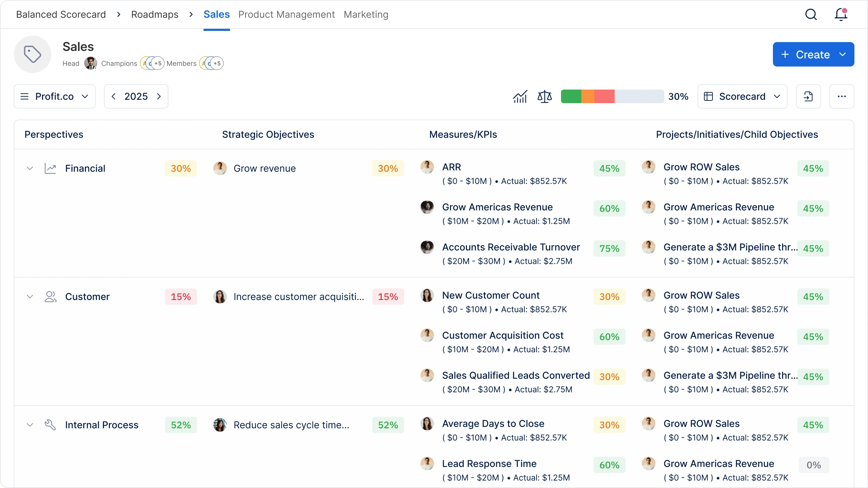Open the Grow revenue objective
Viewport: 868px width, 488px height.
point(265,168)
